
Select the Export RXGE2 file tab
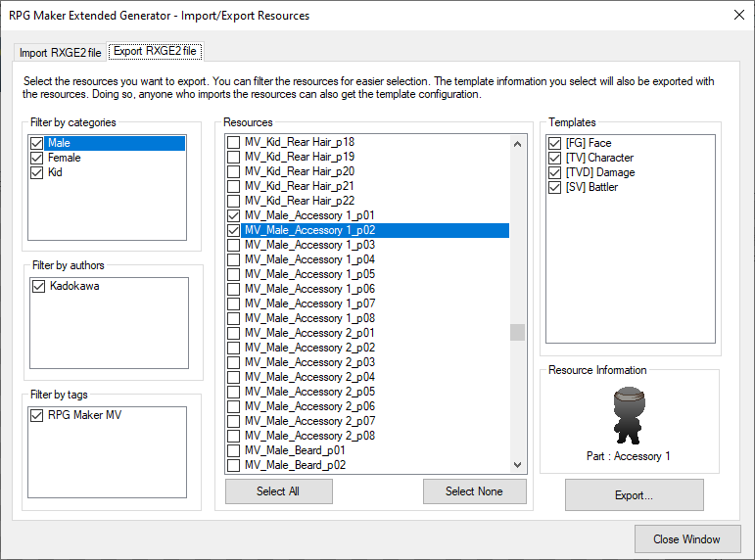point(155,51)
